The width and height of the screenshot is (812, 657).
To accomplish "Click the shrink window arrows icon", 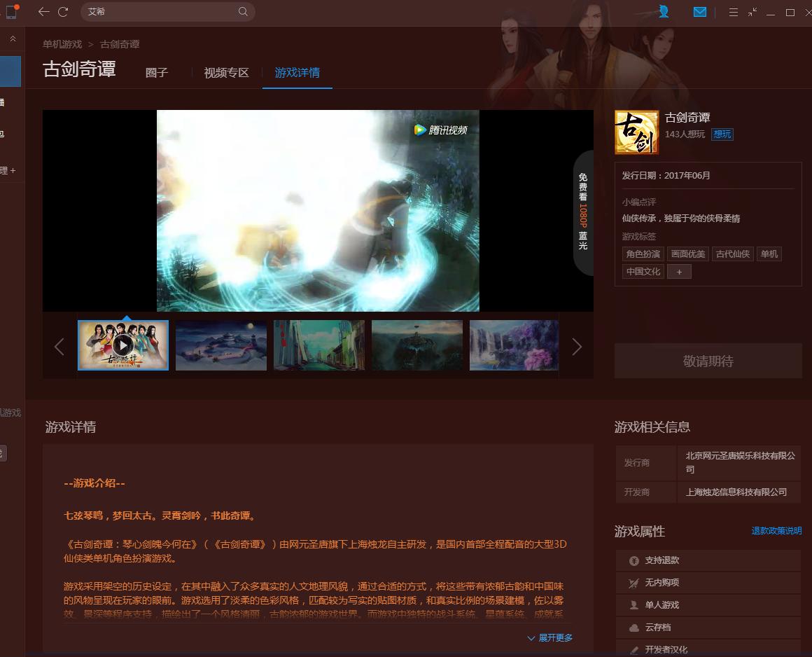I will [752, 12].
